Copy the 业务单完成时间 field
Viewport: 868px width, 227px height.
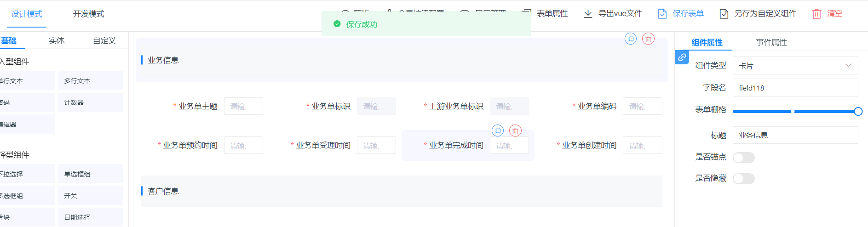pyautogui.click(x=498, y=131)
